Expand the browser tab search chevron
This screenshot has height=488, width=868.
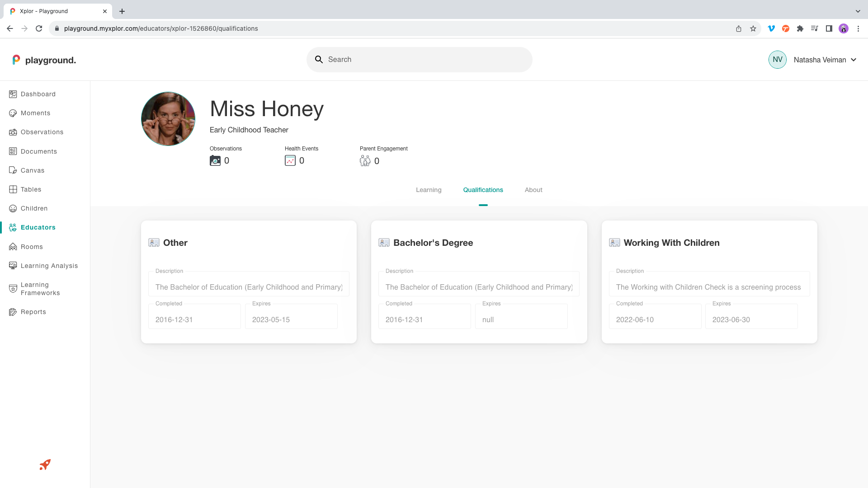point(858,11)
